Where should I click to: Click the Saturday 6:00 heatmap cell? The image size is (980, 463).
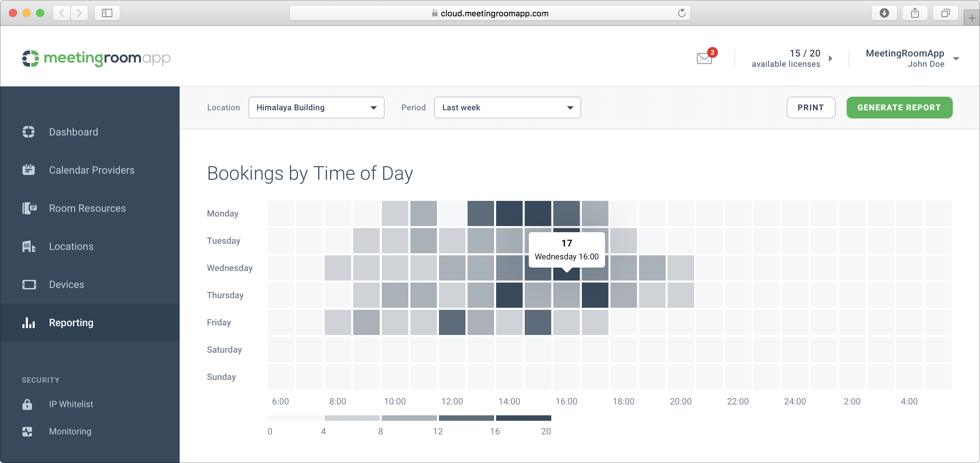coord(280,350)
